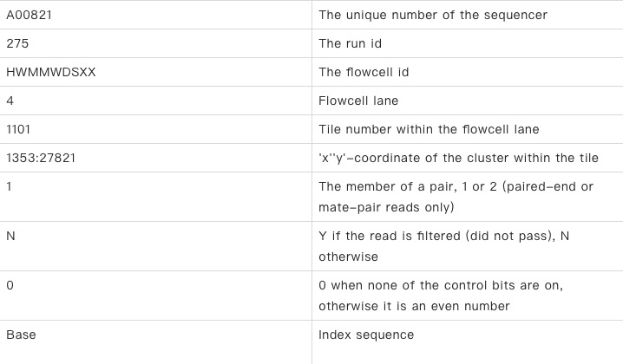Click the control bits explanation text

[441, 296]
